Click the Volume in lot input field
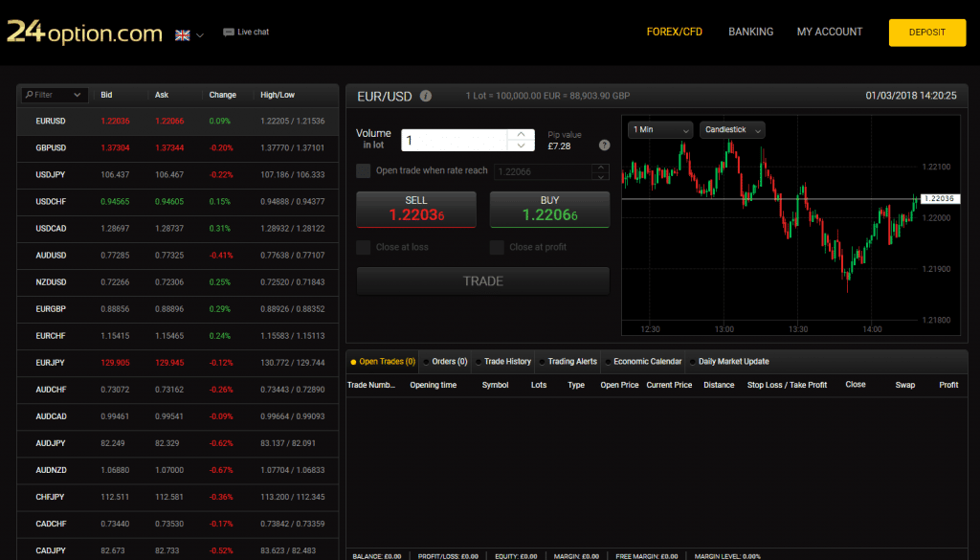 tap(455, 140)
